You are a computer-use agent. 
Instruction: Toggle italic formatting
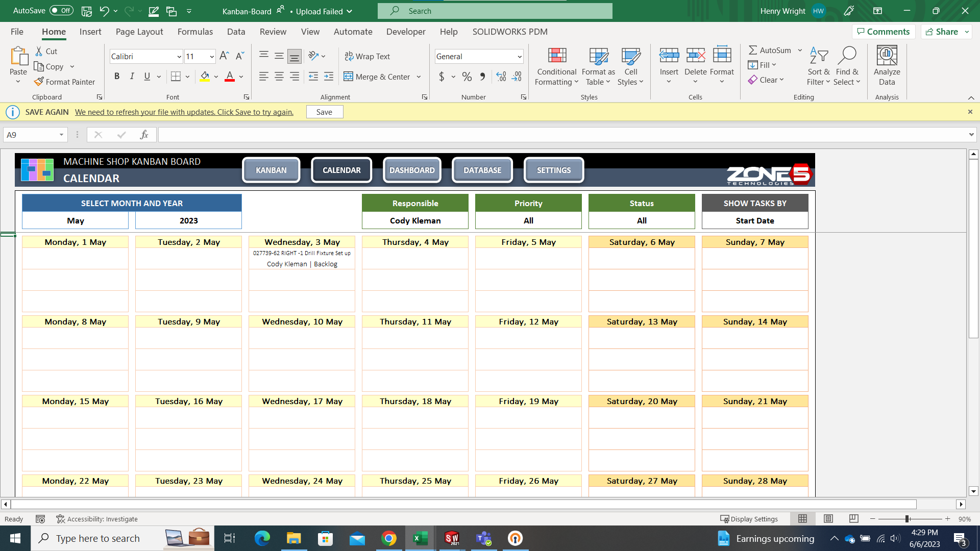click(132, 76)
